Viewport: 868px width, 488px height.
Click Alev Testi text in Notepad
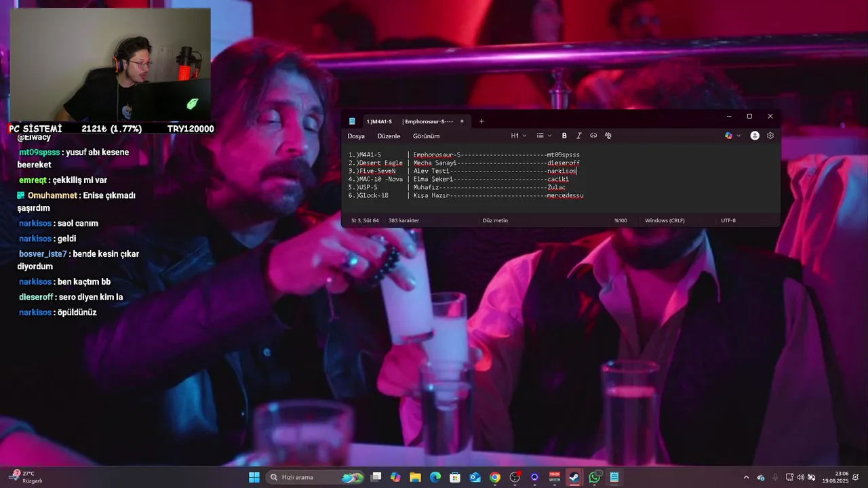click(432, 171)
